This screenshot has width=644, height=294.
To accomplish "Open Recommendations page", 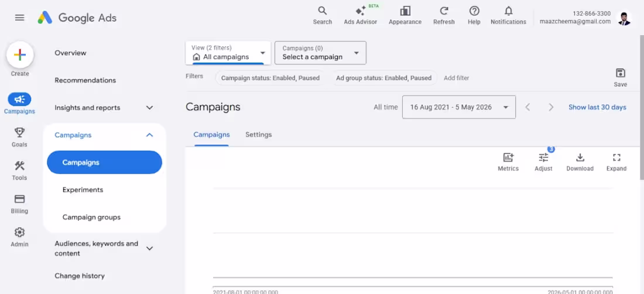I will tap(85, 80).
